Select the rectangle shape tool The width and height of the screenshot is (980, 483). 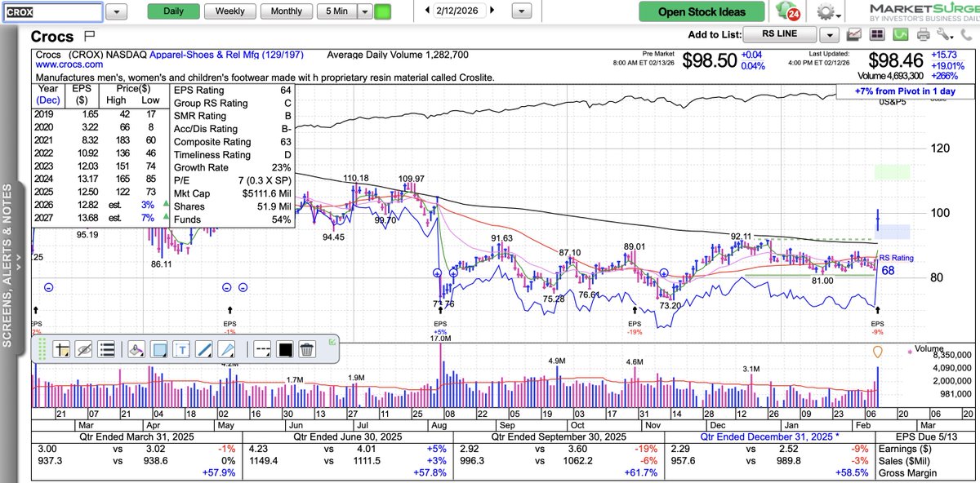pyautogui.click(x=159, y=350)
